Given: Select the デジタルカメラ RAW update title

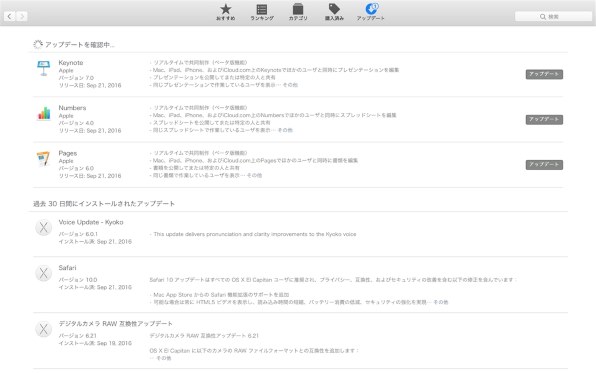Looking at the screenshot, I should pos(116,324).
